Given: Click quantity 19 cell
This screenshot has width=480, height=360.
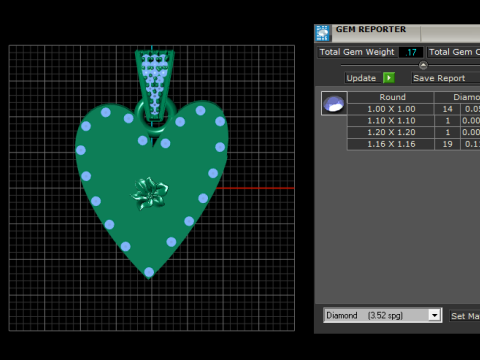Looking at the screenshot, I should click(447, 144).
